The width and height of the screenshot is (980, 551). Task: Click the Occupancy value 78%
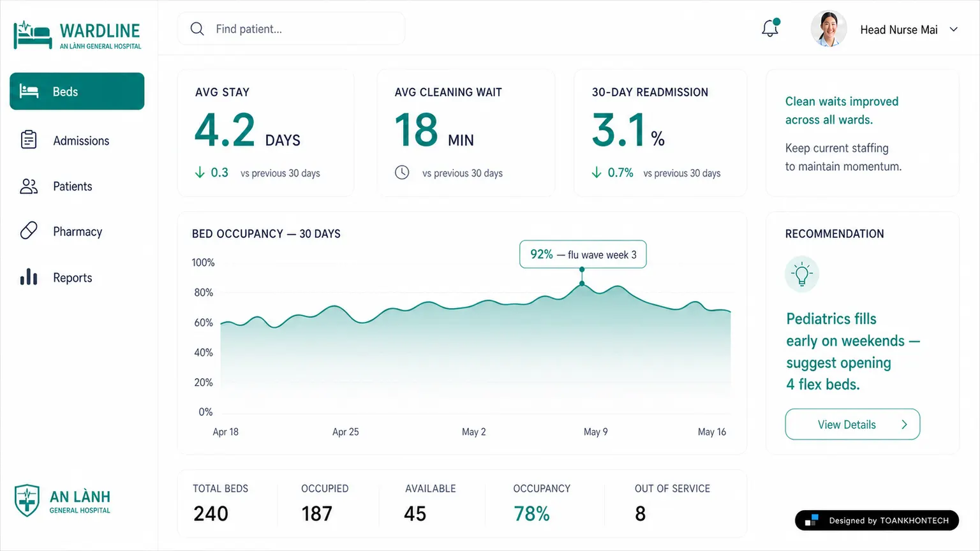point(531,513)
